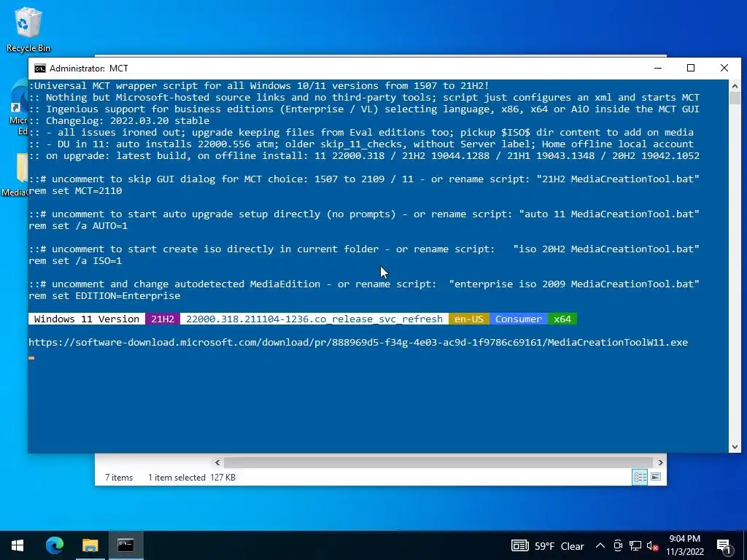Click the green x64 architecture label
The width and height of the screenshot is (747, 560).
(x=562, y=319)
